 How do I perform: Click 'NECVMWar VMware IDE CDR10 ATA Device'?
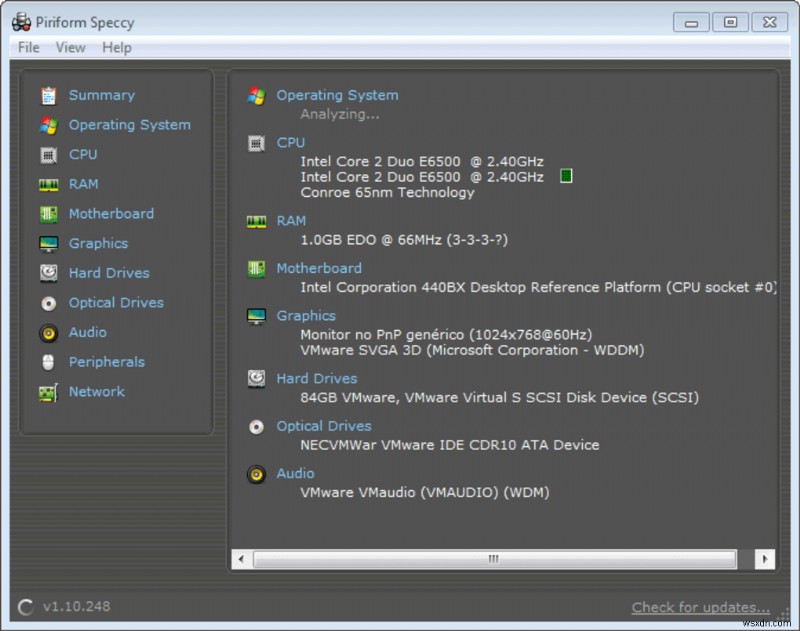click(x=449, y=445)
